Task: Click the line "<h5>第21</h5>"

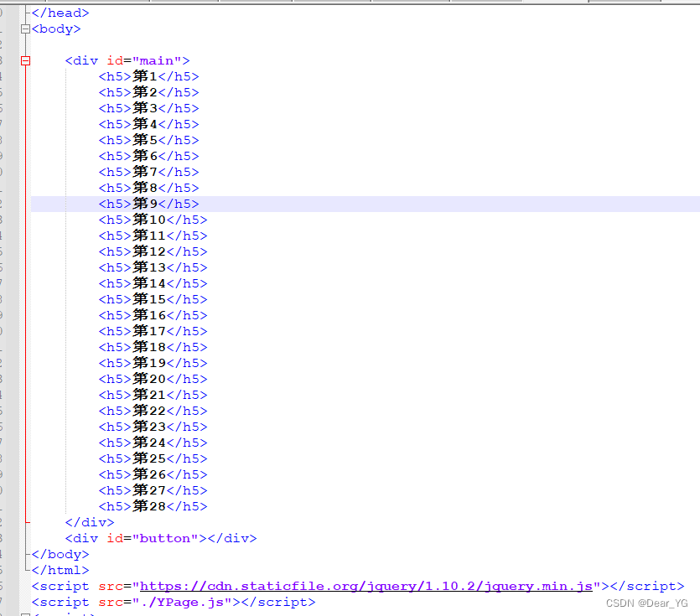Action: tap(153, 395)
